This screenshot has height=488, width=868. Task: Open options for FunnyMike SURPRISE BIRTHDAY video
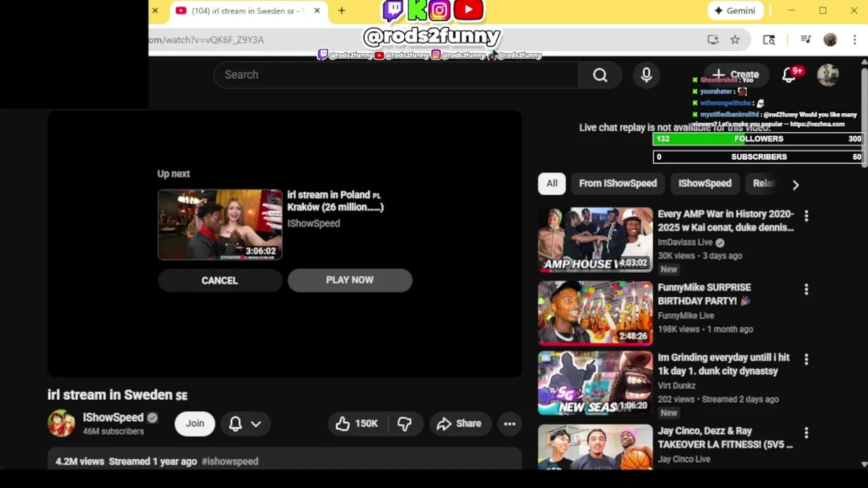click(806, 289)
